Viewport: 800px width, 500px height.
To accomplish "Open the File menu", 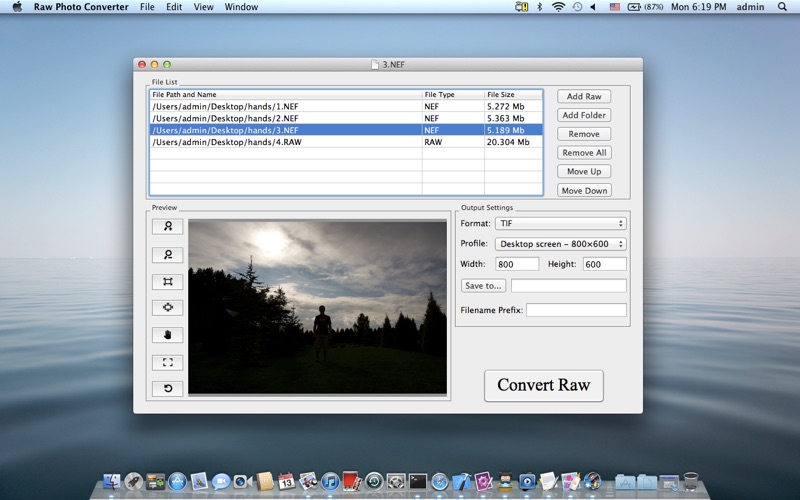I will click(x=147, y=7).
